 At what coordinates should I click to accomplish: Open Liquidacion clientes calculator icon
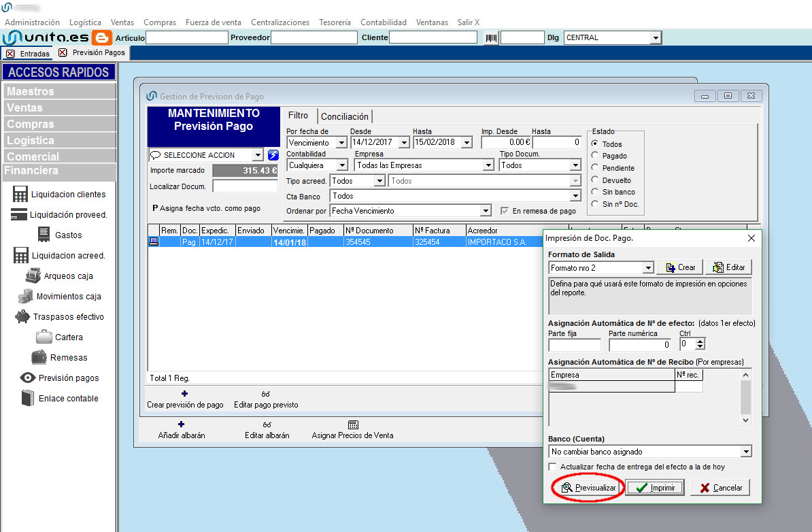point(20,195)
